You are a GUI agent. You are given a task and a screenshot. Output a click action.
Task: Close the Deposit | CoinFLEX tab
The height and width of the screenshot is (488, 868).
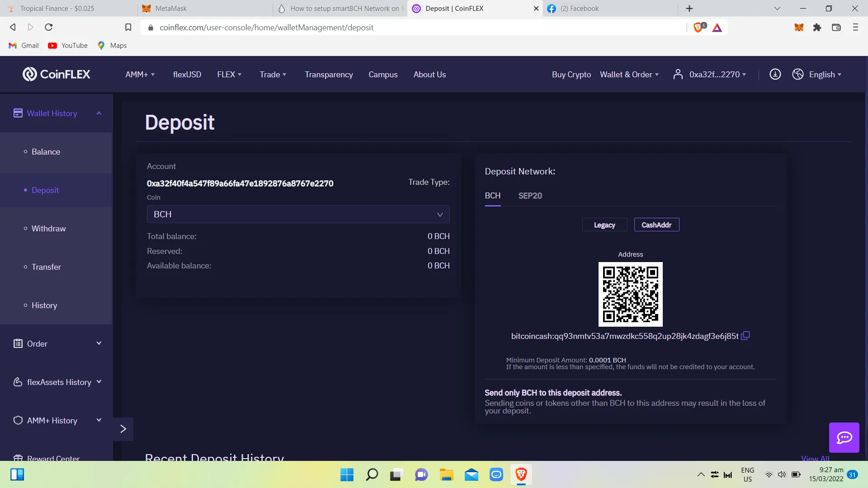pyautogui.click(x=536, y=9)
